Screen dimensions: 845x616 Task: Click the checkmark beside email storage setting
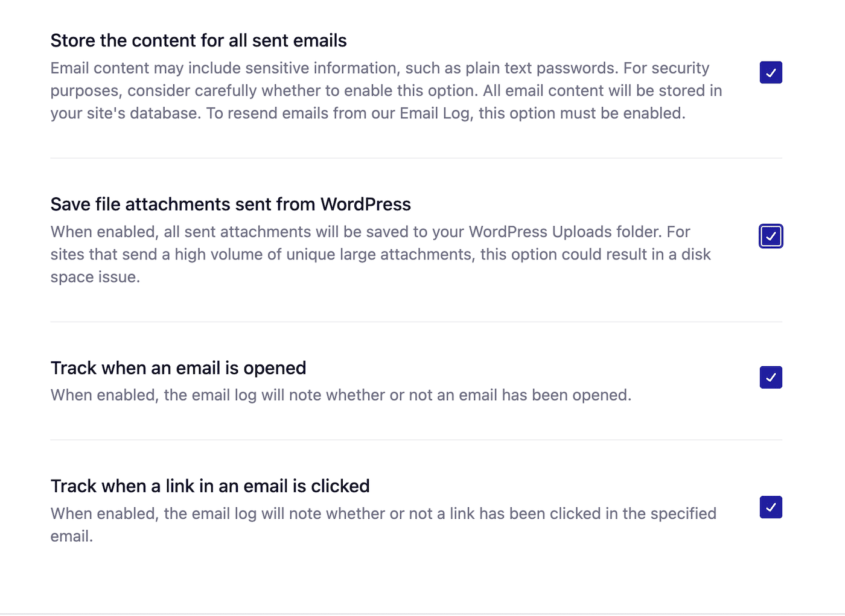click(x=771, y=72)
